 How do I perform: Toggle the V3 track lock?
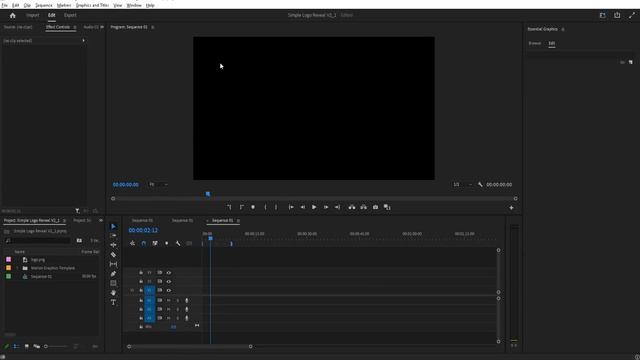[141, 273]
